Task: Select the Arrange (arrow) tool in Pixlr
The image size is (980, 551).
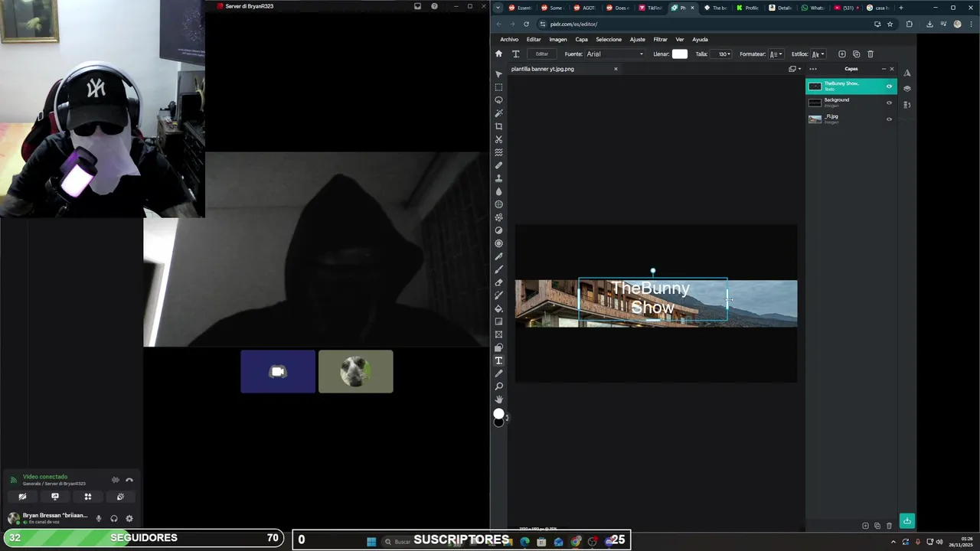Action: pyautogui.click(x=498, y=74)
